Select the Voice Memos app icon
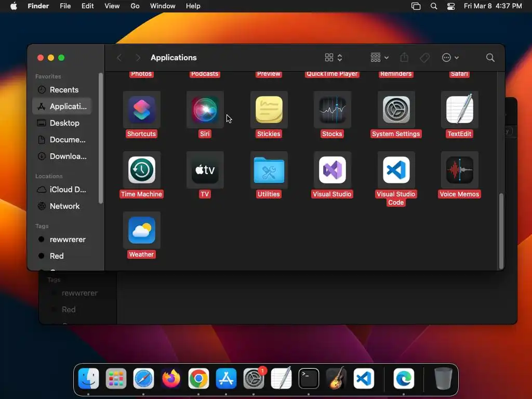This screenshot has height=399, width=532. (459, 170)
